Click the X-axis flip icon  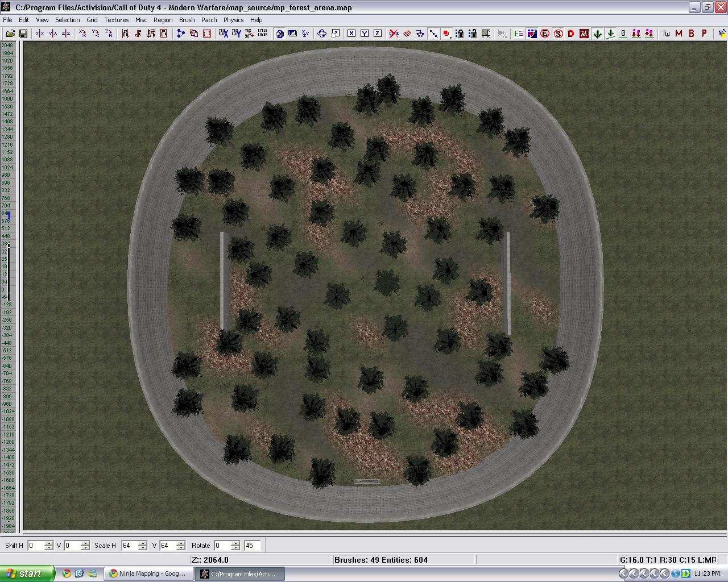39,34
